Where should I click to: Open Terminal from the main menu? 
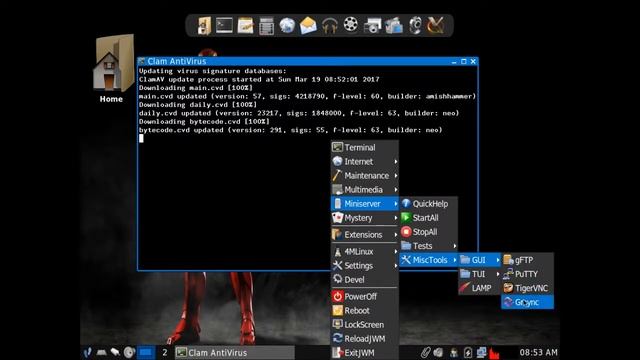point(364,147)
